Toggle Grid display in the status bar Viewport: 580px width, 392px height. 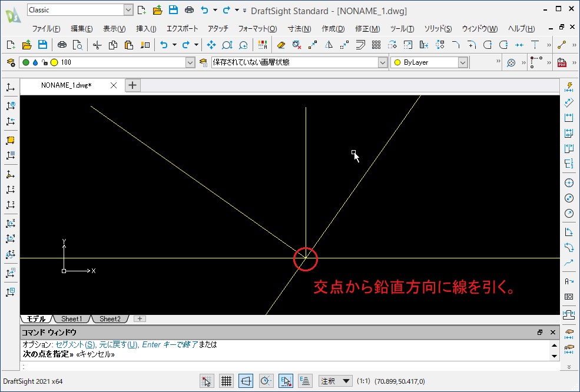226,381
